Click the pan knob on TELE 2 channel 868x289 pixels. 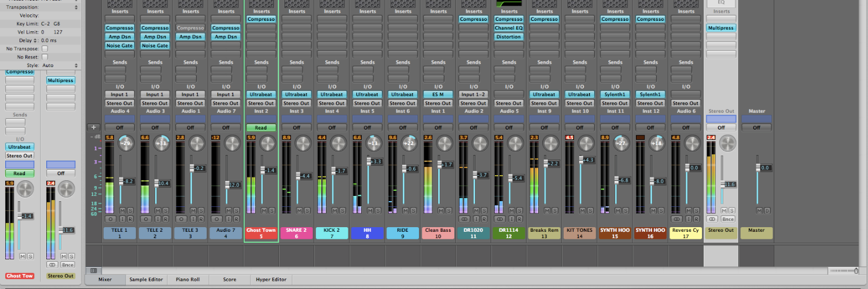coord(161,143)
